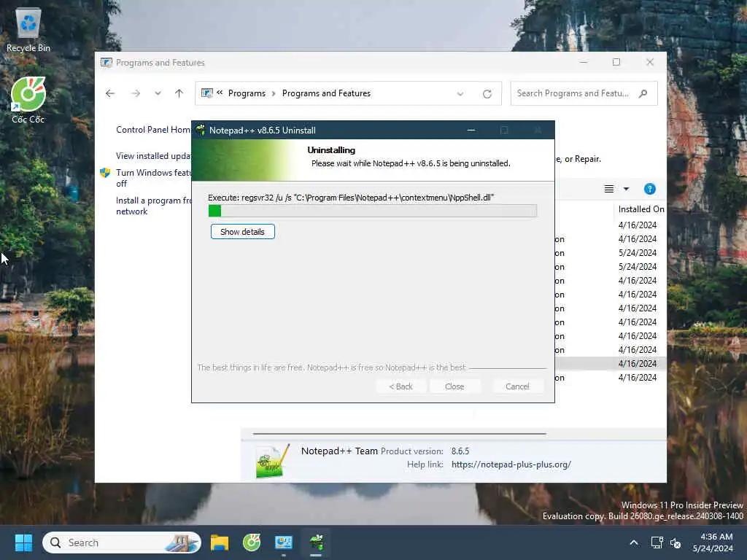Refresh the Programs and Features list
Image resolution: width=747 pixels, height=560 pixels.
(x=487, y=94)
